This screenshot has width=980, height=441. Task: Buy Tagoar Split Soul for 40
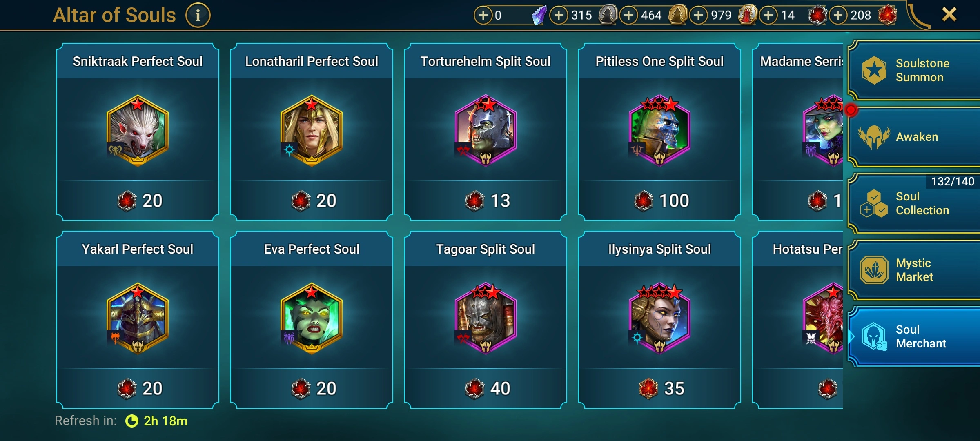[x=486, y=388]
